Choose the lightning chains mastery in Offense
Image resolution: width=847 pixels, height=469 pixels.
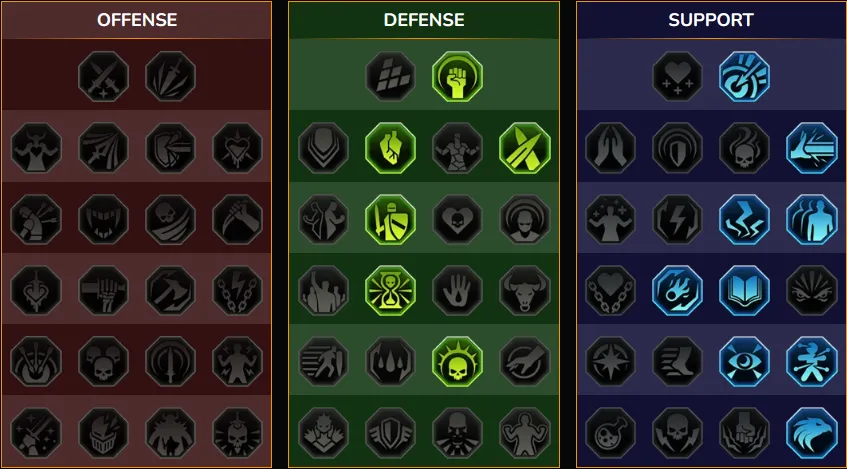click(x=237, y=290)
